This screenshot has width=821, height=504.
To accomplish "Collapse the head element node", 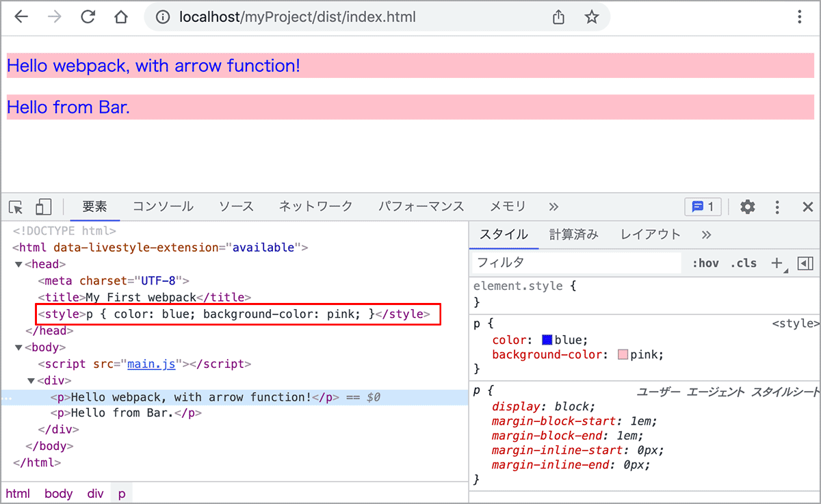I will (18, 264).
